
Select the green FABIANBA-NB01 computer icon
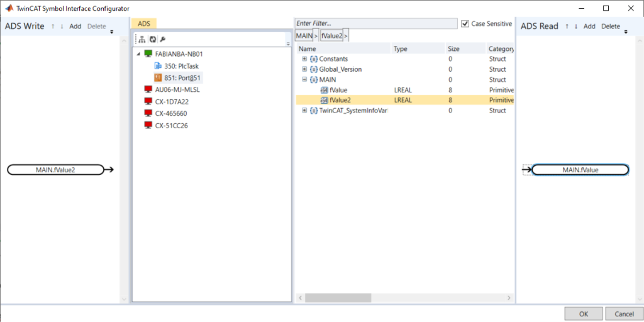(x=148, y=54)
